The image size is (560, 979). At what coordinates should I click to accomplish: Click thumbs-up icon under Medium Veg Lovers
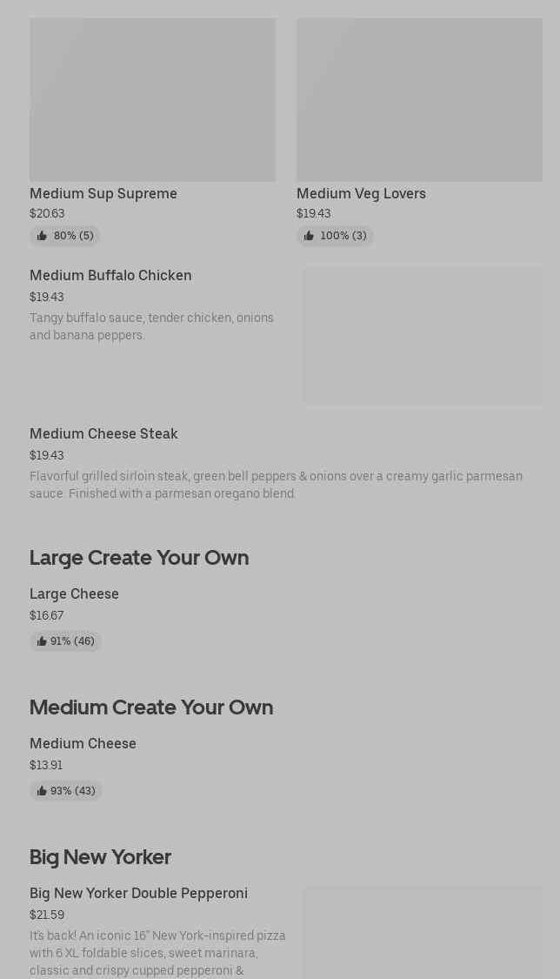coord(309,236)
